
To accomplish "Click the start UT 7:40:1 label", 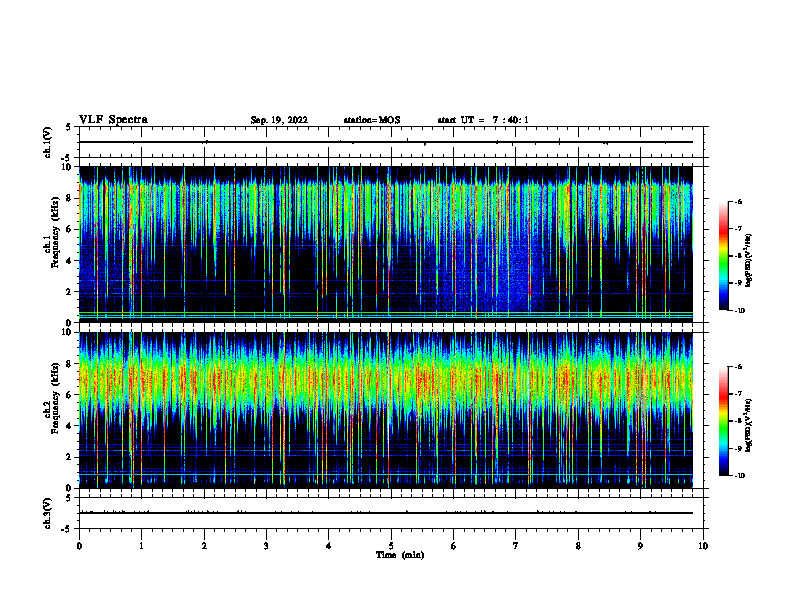I will (483, 120).
